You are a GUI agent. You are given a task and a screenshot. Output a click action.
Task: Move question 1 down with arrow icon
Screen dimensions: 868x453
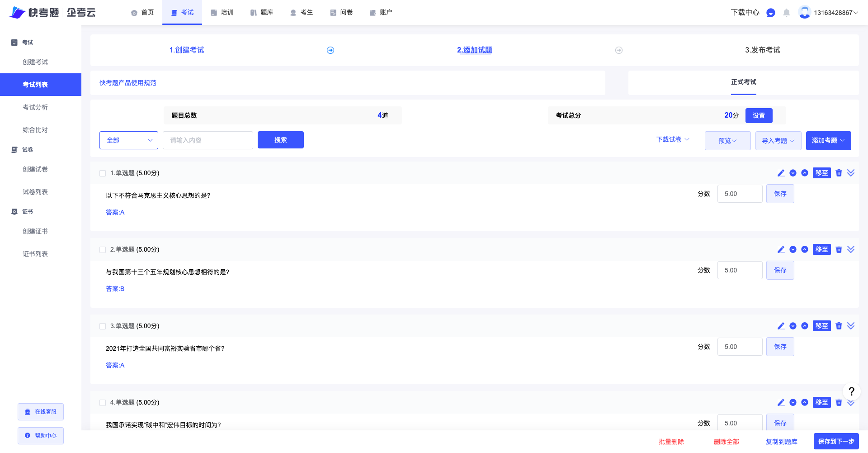pyautogui.click(x=793, y=173)
